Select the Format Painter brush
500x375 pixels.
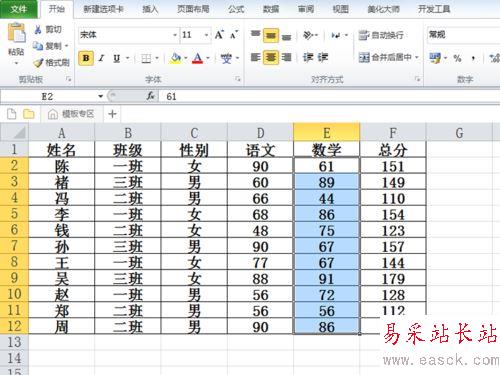coord(39,62)
